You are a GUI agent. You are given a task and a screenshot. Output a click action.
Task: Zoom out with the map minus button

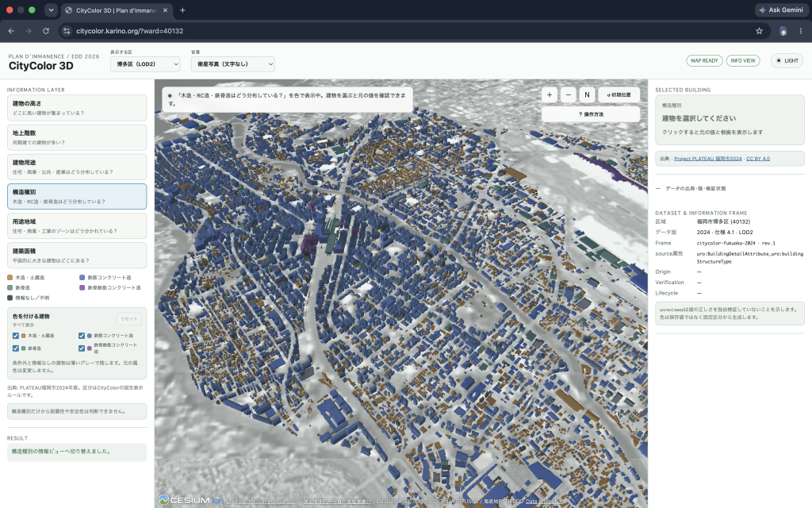(568, 95)
